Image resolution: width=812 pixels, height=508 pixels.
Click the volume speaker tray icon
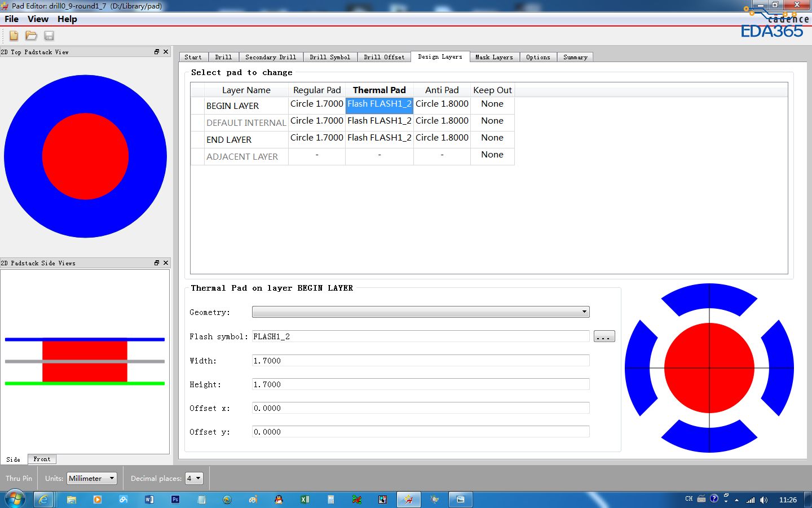tap(764, 500)
